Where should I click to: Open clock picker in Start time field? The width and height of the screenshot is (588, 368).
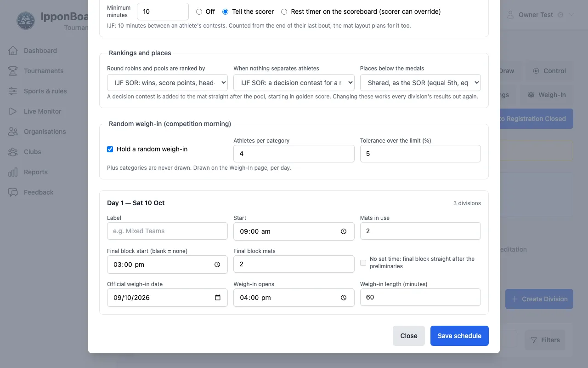(344, 231)
